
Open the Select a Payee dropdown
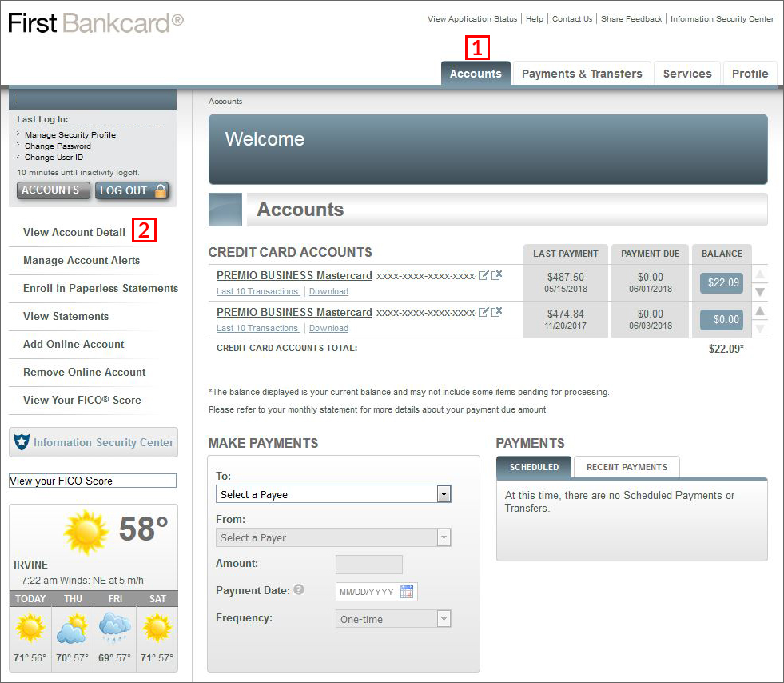click(x=333, y=494)
